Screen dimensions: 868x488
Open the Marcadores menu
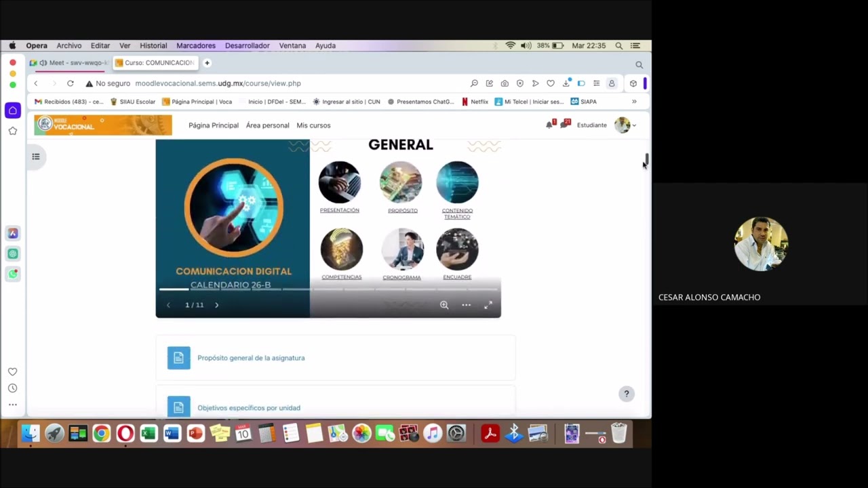pyautogui.click(x=196, y=45)
